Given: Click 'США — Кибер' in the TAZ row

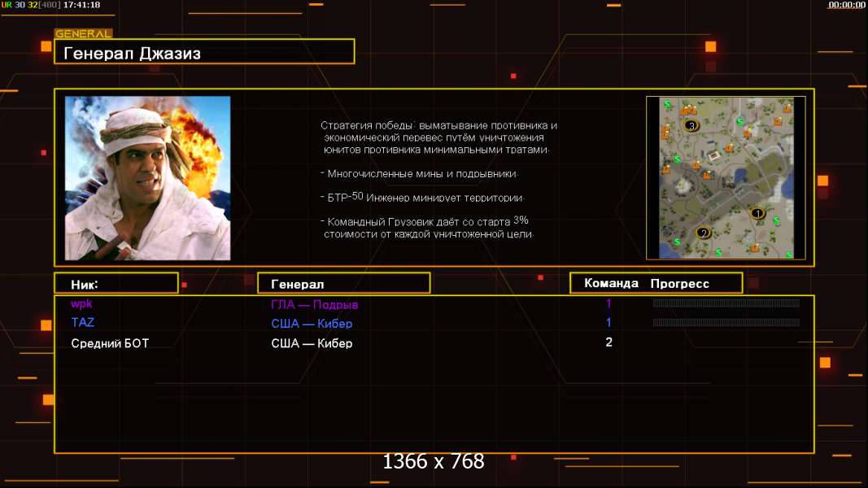Looking at the screenshot, I should (312, 324).
